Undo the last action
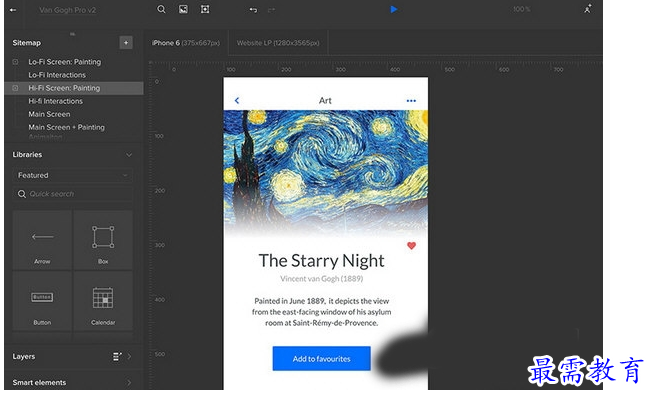Screen dimensions: 652x402 point(253,10)
